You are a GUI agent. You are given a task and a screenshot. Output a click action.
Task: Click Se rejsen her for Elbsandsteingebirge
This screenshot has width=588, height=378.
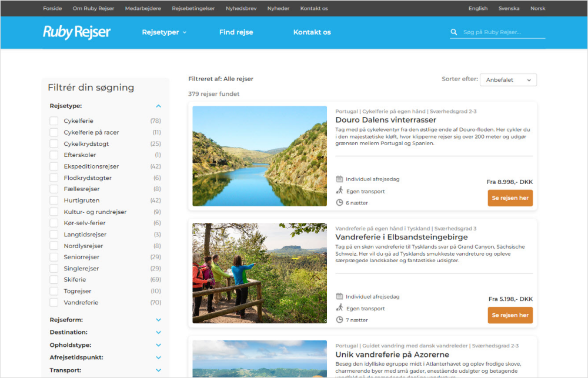(510, 315)
